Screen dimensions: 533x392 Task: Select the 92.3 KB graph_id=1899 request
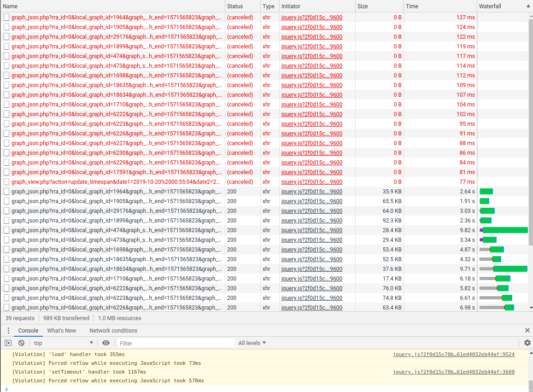(117, 221)
